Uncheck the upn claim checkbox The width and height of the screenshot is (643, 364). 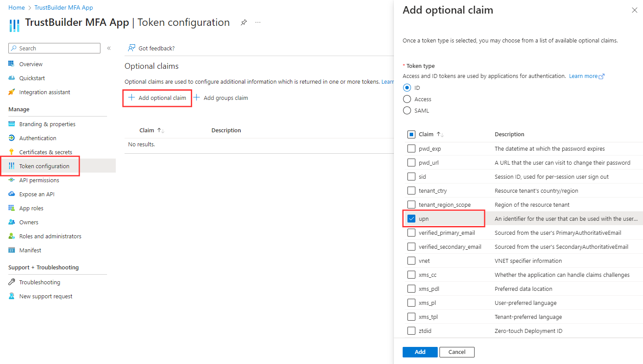[x=411, y=219]
